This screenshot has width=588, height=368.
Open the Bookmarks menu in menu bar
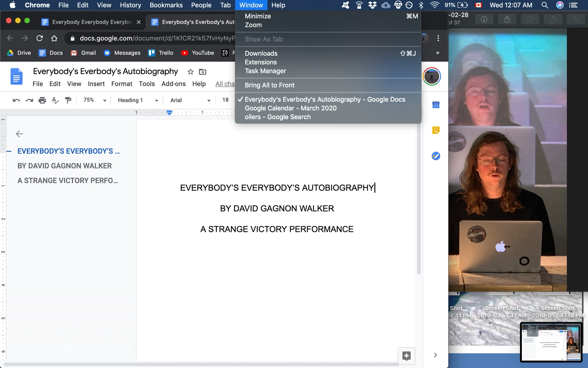pos(166,5)
